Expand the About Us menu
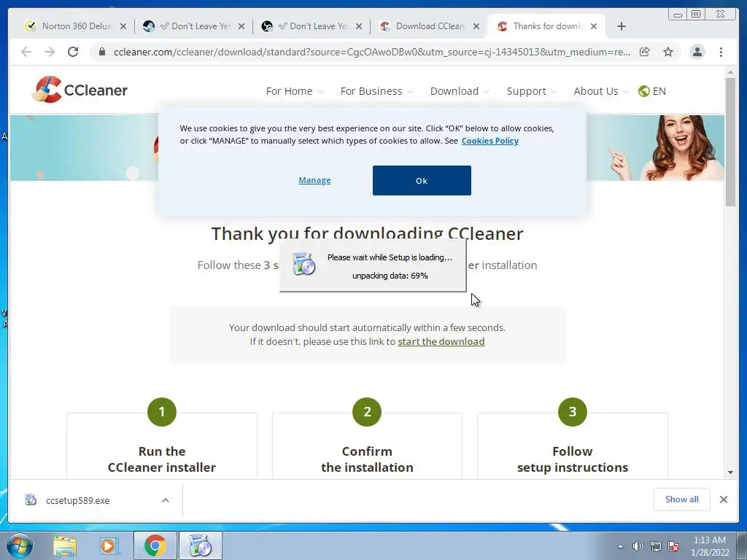The height and width of the screenshot is (560, 747). pyautogui.click(x=601, y=91)
